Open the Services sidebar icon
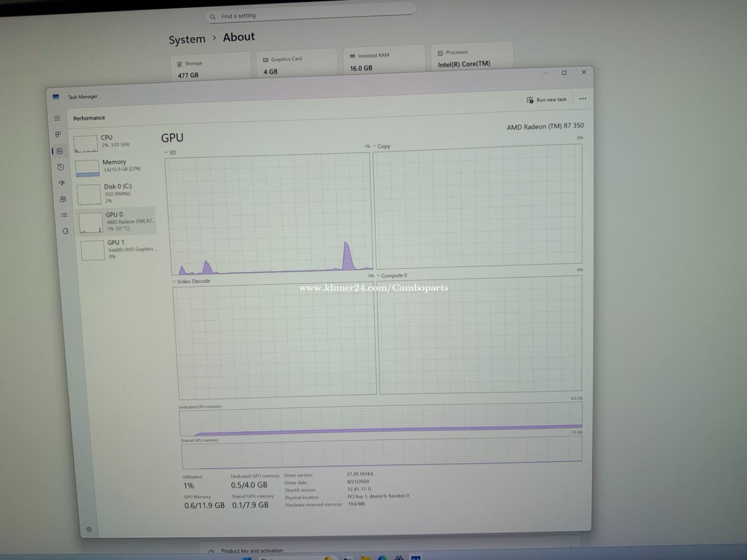 tap(65, 231)
